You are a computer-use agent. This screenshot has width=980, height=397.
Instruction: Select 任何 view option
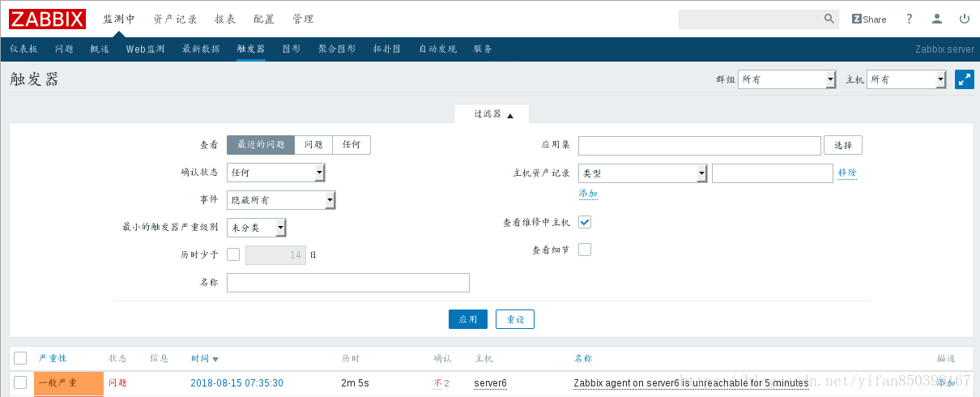click(x=352, y=145)
